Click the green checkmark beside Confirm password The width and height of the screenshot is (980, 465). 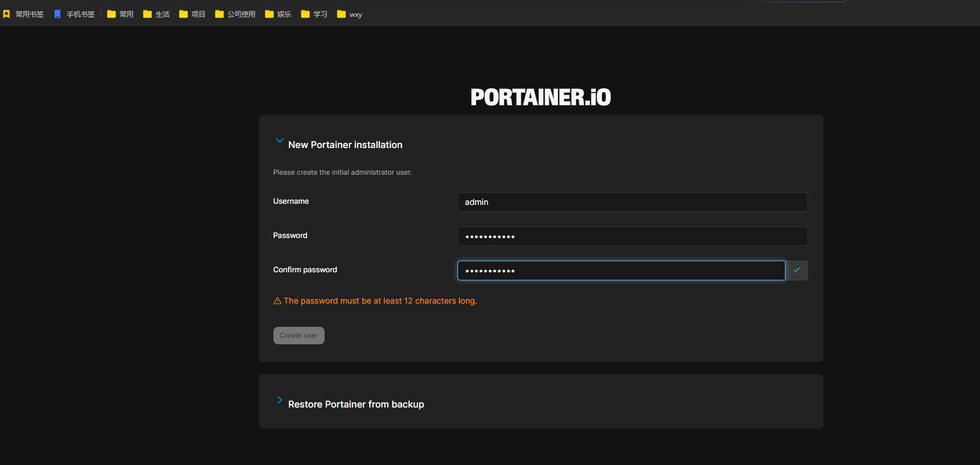point(797,270)
